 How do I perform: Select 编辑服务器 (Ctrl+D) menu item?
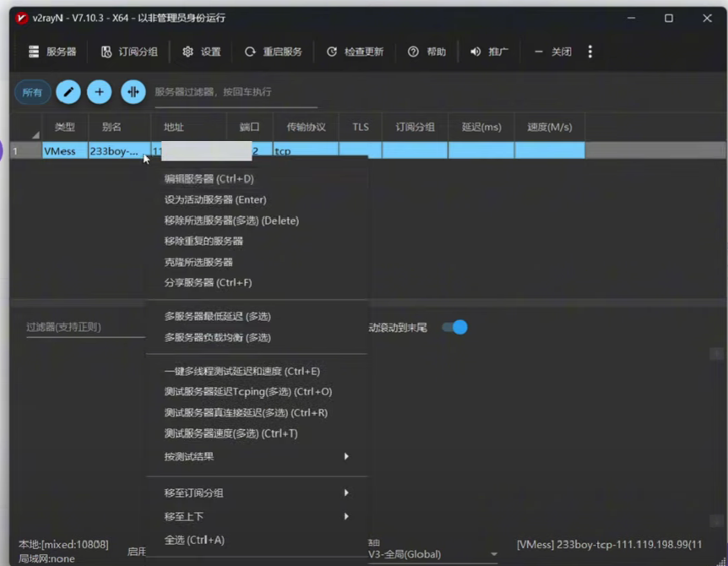coord(209,179)
